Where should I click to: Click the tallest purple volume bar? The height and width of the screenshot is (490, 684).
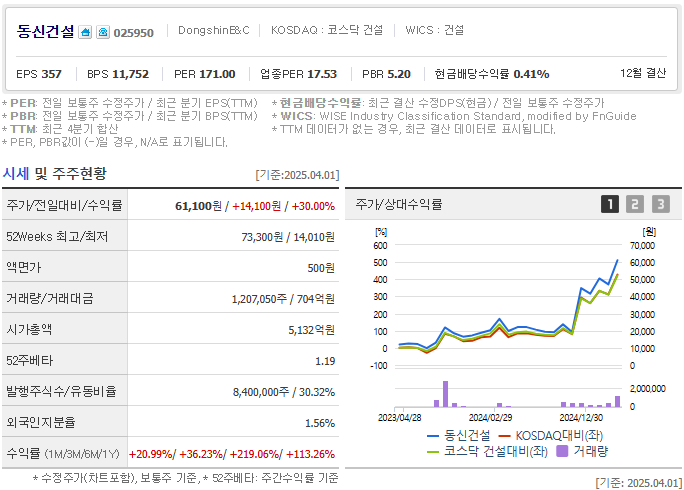(445, 394)
